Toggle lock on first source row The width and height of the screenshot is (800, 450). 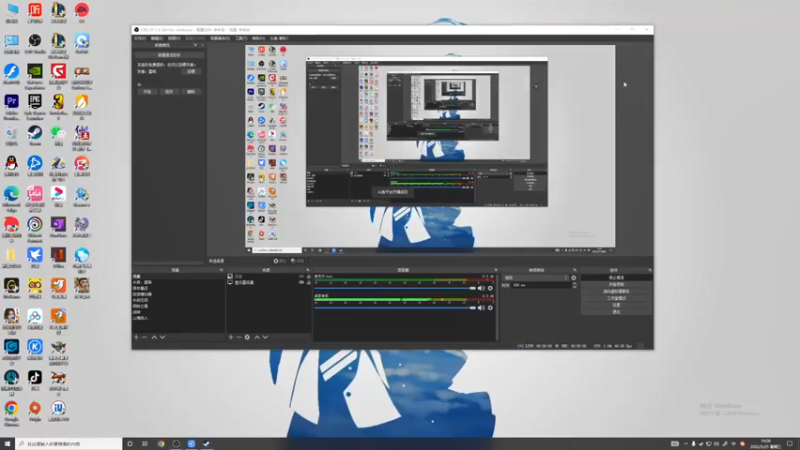click(309, 276)
